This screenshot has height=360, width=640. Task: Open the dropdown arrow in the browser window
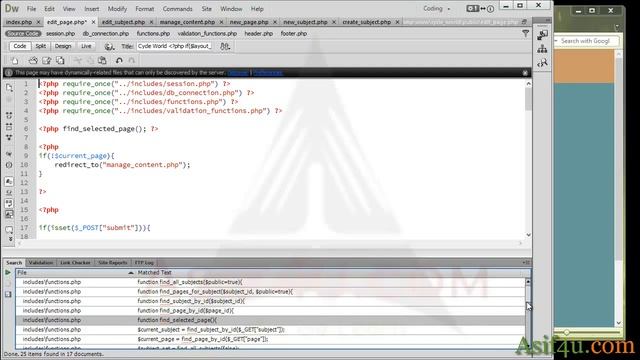(617, 27)
